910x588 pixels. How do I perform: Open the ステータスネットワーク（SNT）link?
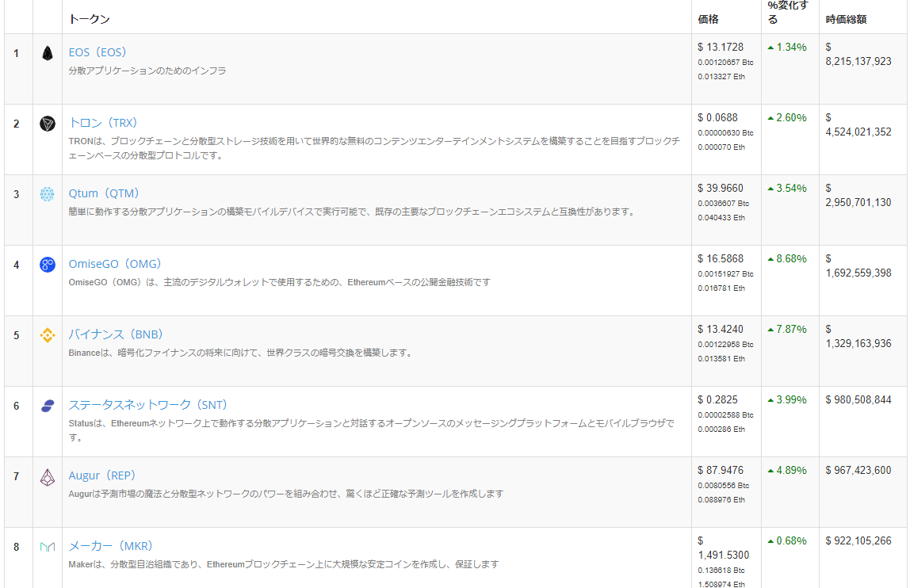[x=147, y=405]
